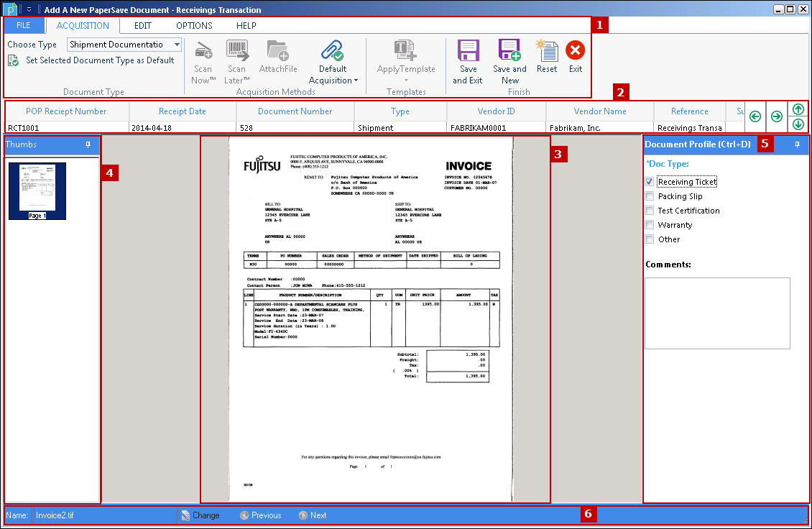
Task: Check the Packing Slip checkbox
Action: [x=650, y=195]
